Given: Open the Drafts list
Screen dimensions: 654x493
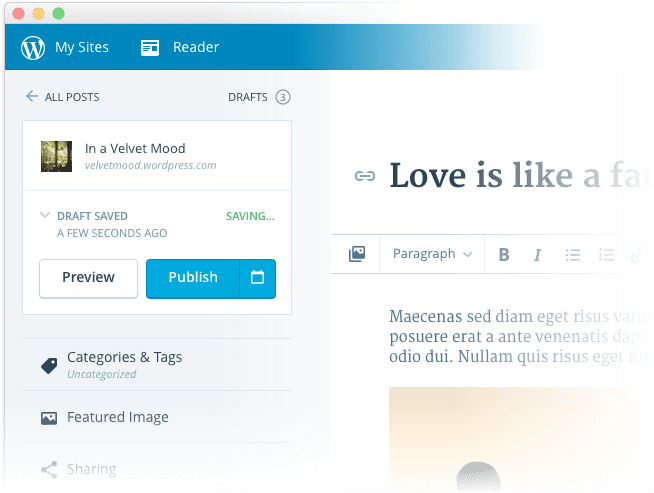Looking at the screenshot, I should [247, 97].
